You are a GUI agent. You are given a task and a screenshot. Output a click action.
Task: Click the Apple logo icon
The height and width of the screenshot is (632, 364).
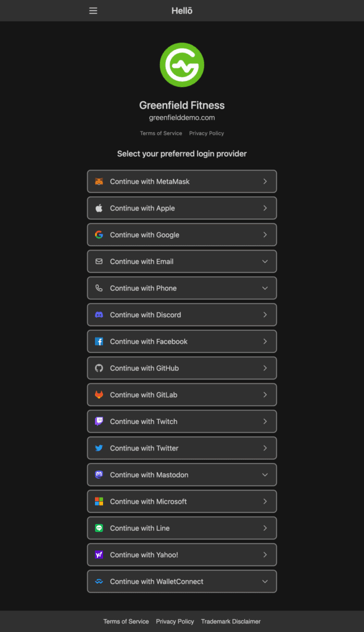99,208
